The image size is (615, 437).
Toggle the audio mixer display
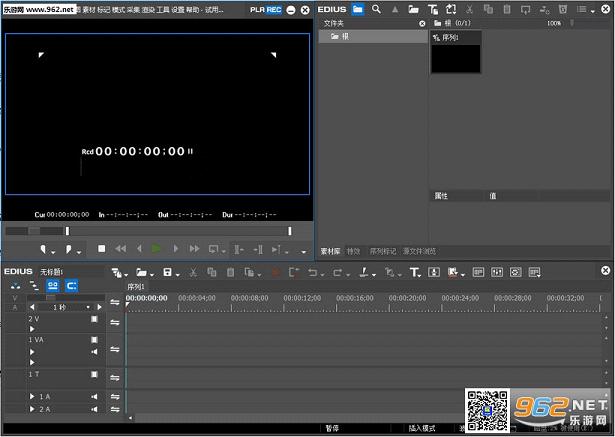coord(497,272)
